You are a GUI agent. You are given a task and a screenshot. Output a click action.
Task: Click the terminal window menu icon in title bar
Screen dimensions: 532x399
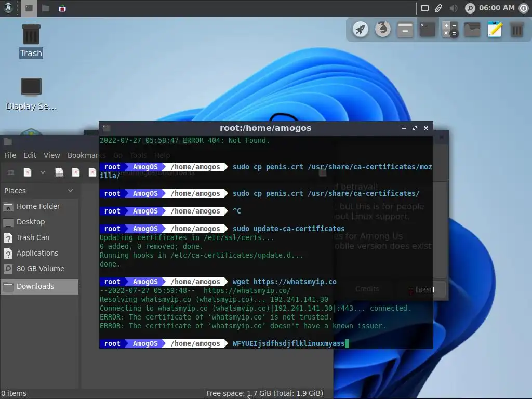(x=107, y=128)
